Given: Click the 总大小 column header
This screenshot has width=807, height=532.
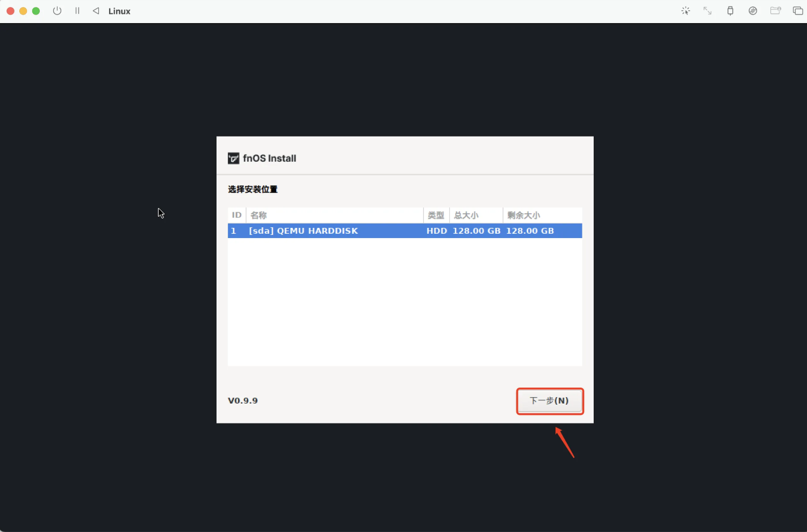Looking at the screenshot, I should pos(476,215).
